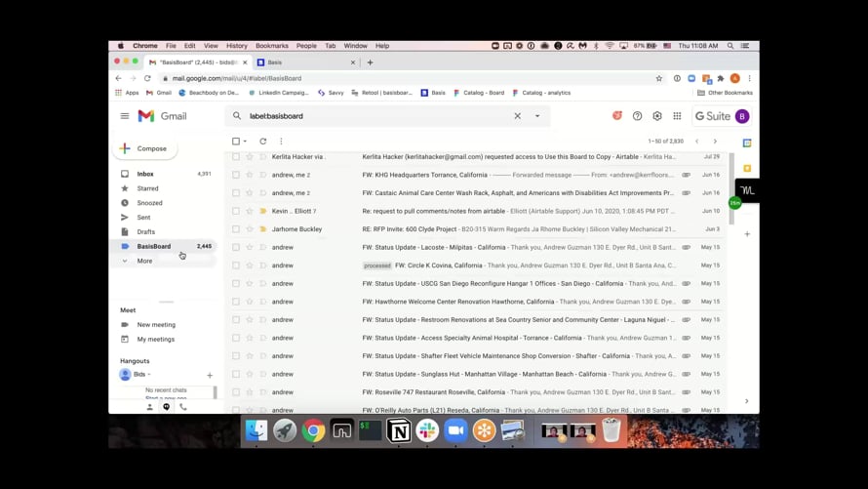Click the Gmail logo
Image resolution: width=868 pixels, height=489 pixels.
(x=162, y=116)
